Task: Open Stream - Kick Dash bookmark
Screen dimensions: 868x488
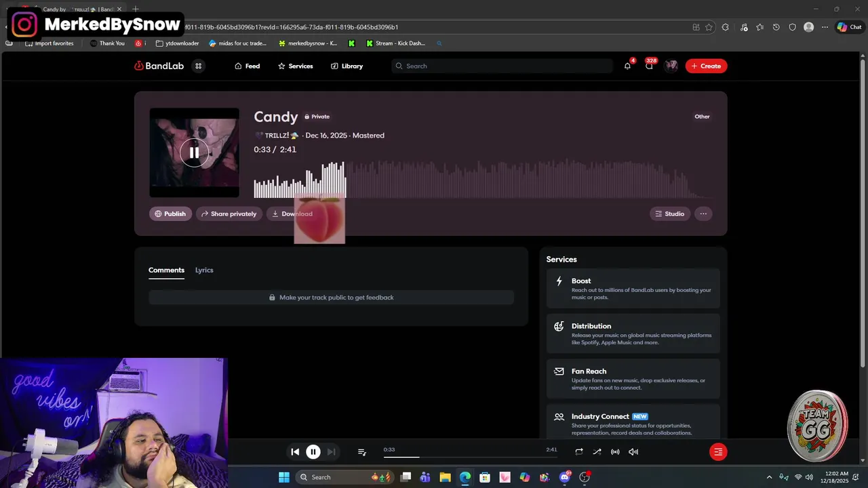Action: click(395, 43)
